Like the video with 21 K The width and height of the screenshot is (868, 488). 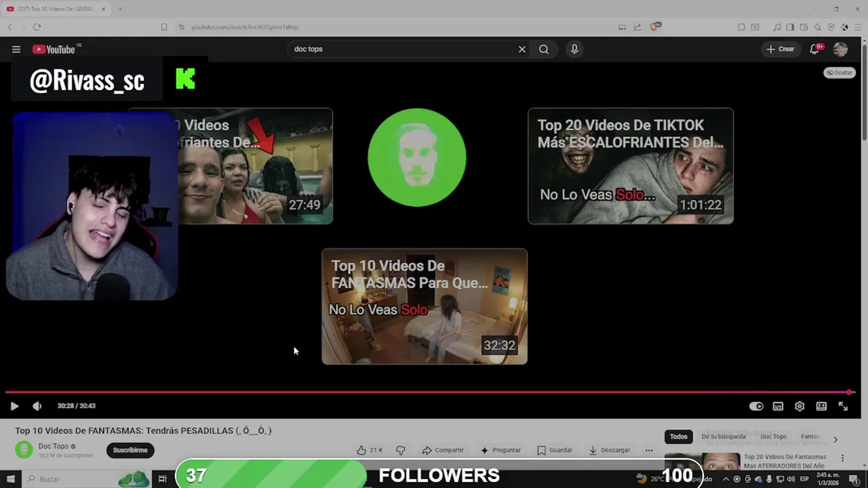click(370, 450)
